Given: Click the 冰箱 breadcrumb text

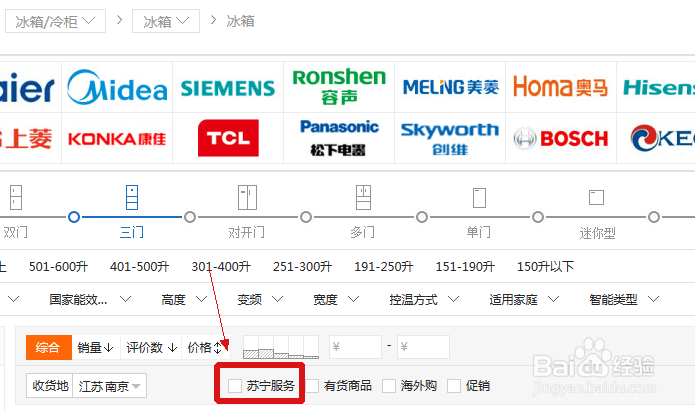Looking at the screenshot, I should [x=241, y=21].
